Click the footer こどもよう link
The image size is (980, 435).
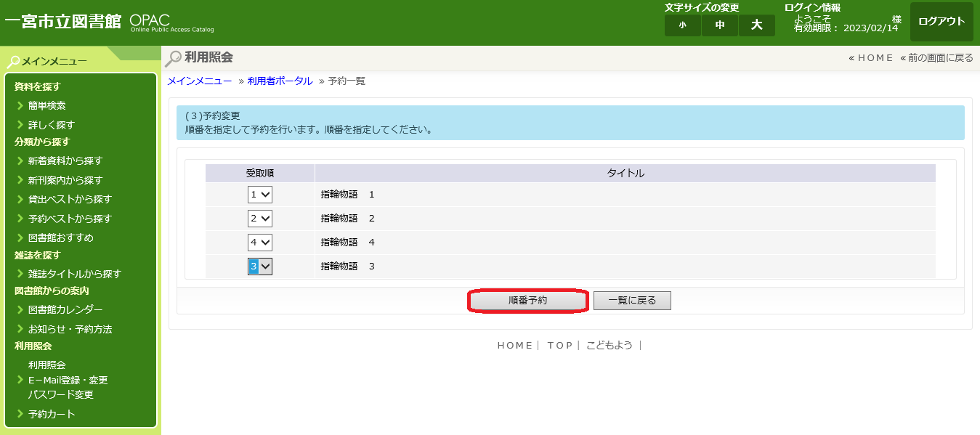pyautogui.click(x=610, y=346)
